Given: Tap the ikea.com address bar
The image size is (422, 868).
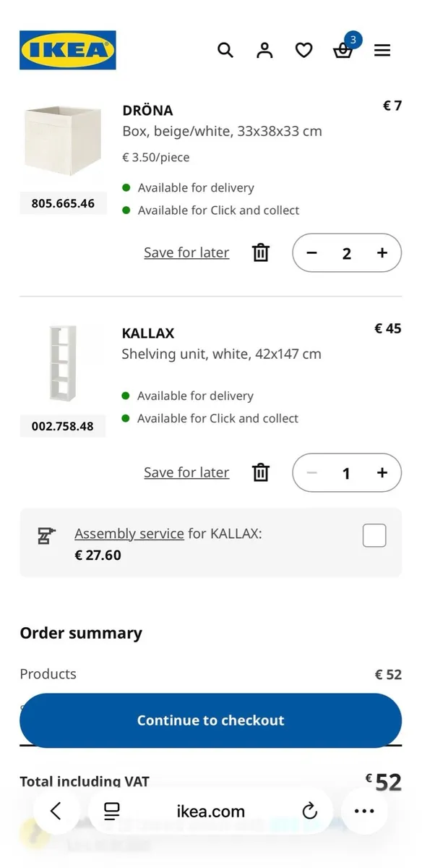Looking at the screenshot, I should pos(210,811).
